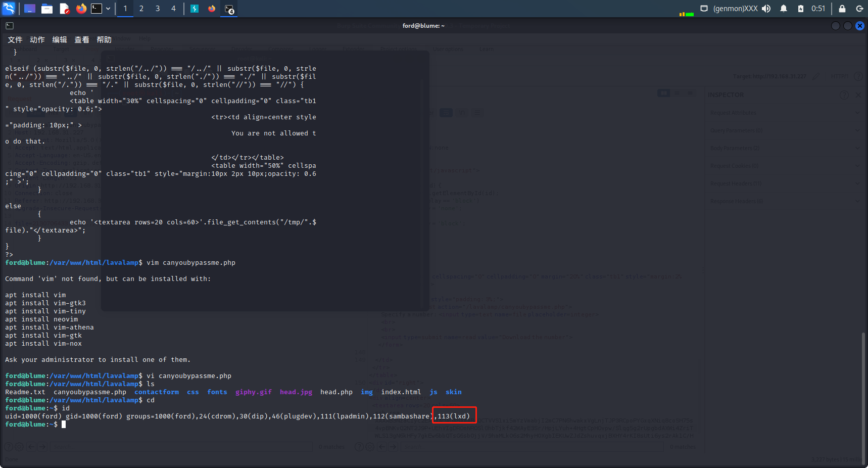Open the 查看 menu
The height and width of the screenshot is (468, 868).
pyautogui.click(x=82, y=39)
